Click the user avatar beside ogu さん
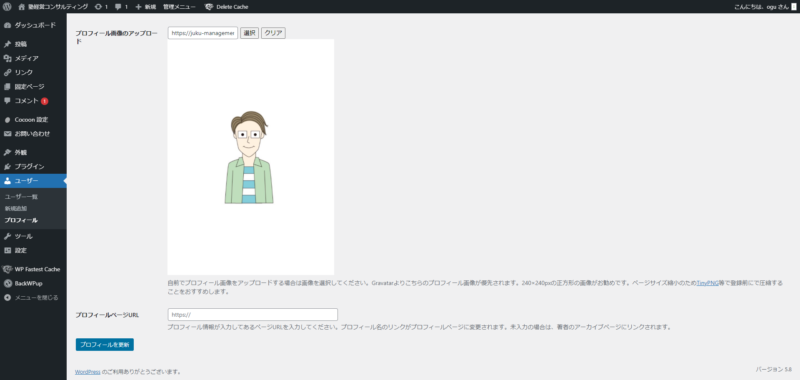The width and height of the screenshot is (800, 380). click(793, 7)
